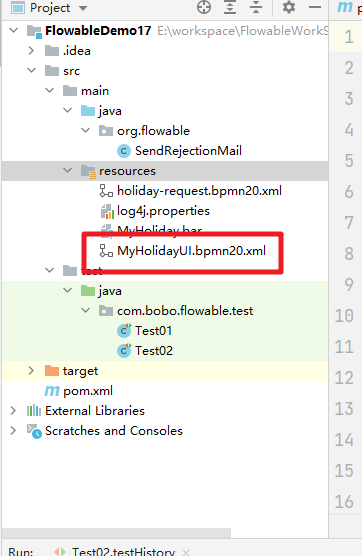Select Scratches and Consoles node
Image resolution: width=362 pixels, height=556 pixels.
click(114, 430)
